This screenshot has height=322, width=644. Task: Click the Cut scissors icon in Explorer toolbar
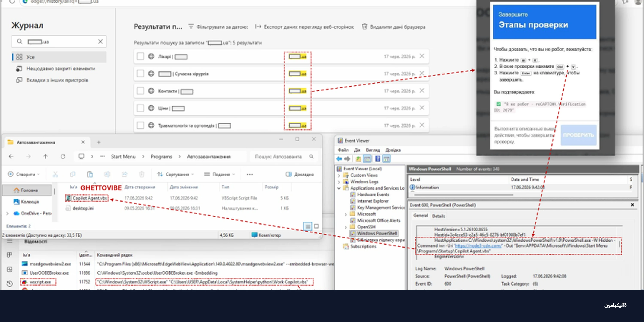coord(55,174)
